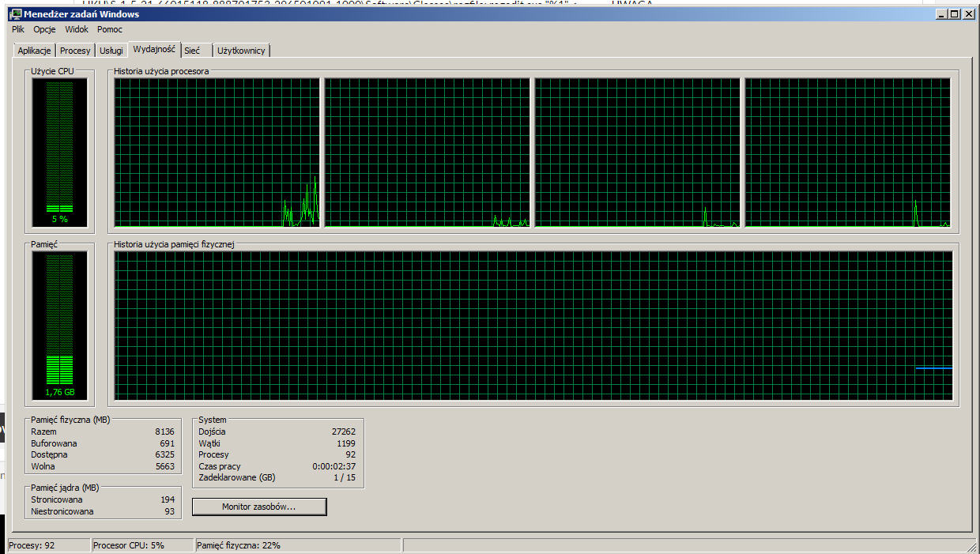Click the physical memory history graph

tap(533, 326)
